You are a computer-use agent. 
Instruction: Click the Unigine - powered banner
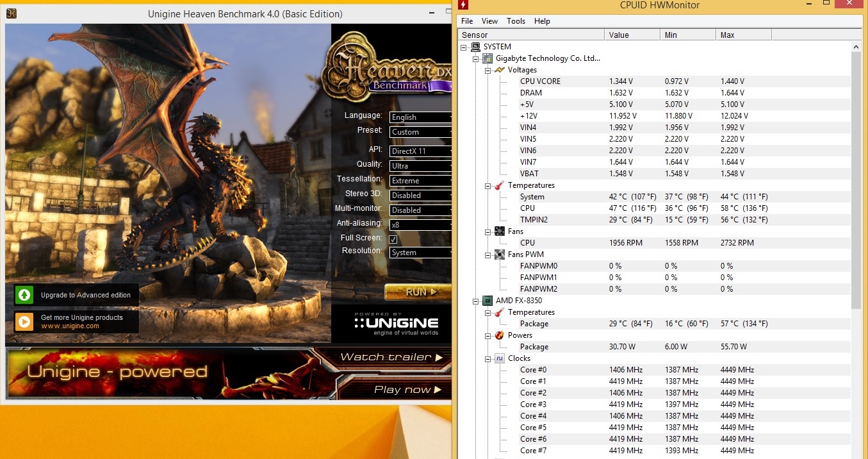tap(118, 372)
